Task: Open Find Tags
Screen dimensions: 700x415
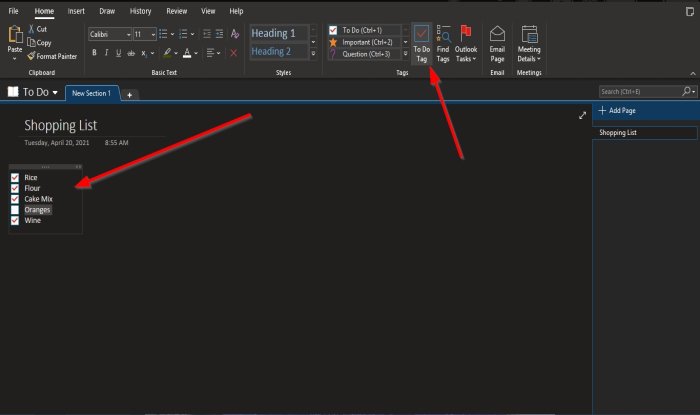Action: coord(443,44)
